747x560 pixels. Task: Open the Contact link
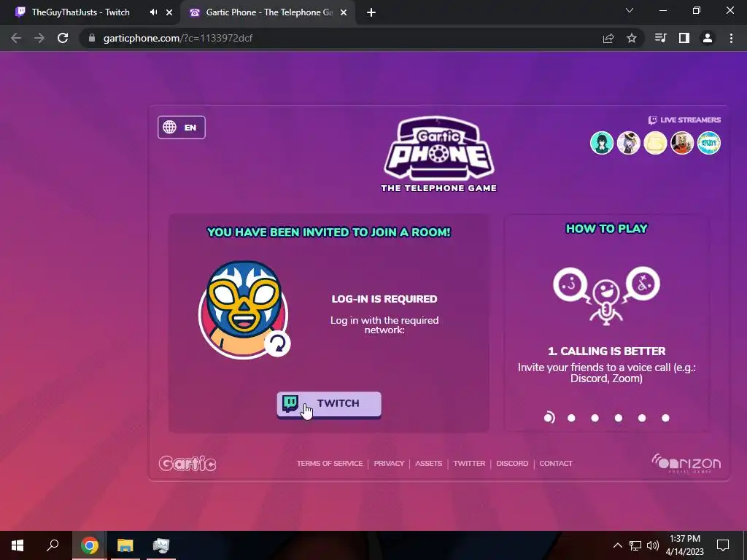pyautogui.click(x=556, y=463)
